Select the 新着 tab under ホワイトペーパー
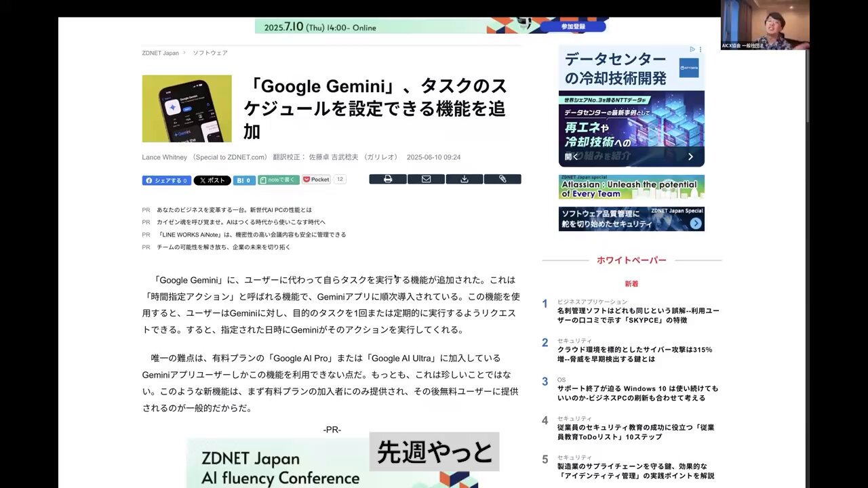This screenshot has height=488, width=868. 631,284
